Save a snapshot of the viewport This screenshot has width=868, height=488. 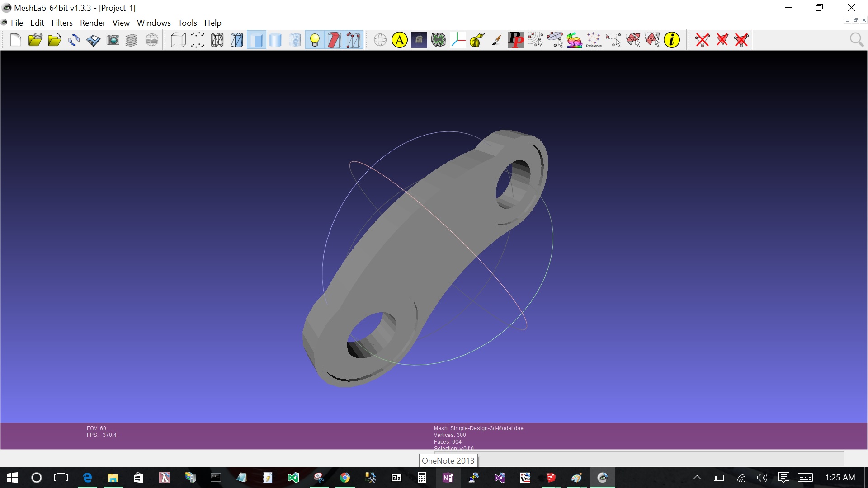tap(113, 40)
